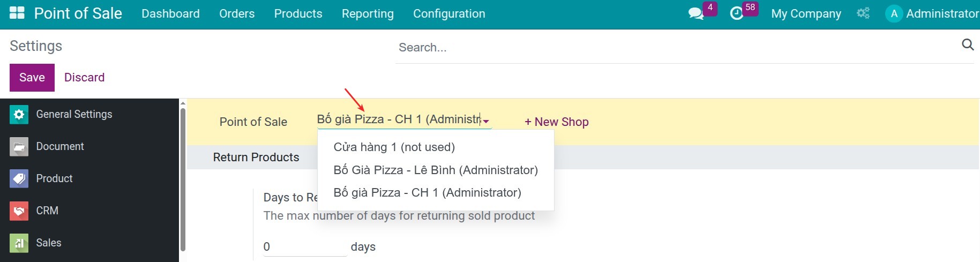Image resolution: width=980 pixels, height=262 pixels.
Task: Choose Cửa hàng 1 (not used) option
Action: pos(394,147)
